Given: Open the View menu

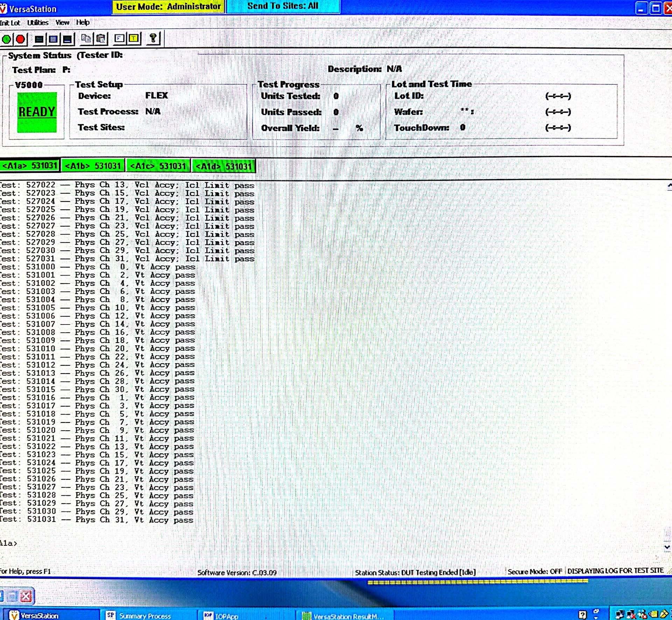Looking at the screenshot, I should (62, 23).
